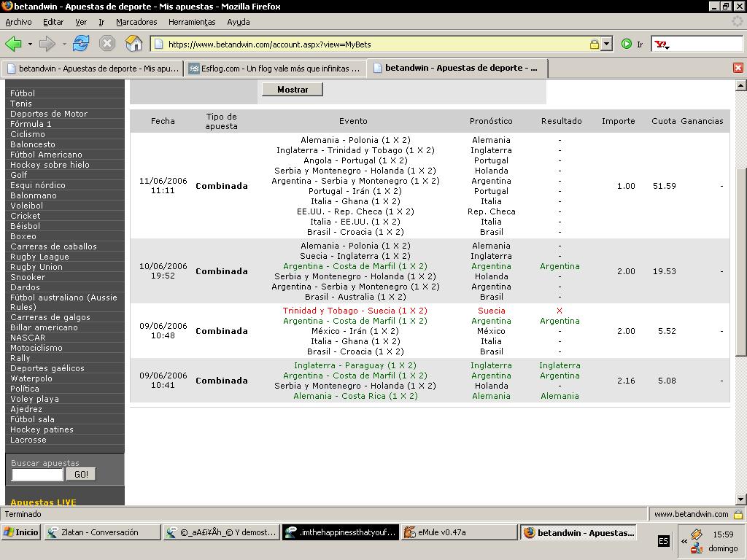Click the page scrollbar up arrow
Image resolution: width=747 pixels, height=560 pixels.
coord(740,86)
